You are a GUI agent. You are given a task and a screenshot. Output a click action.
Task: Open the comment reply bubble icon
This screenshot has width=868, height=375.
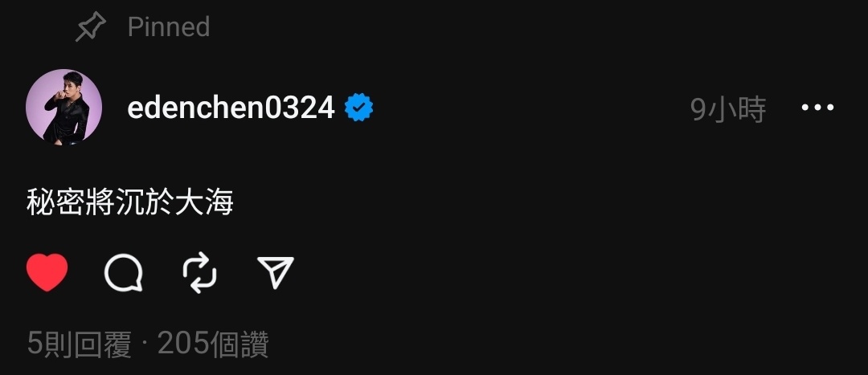(124, 273)
